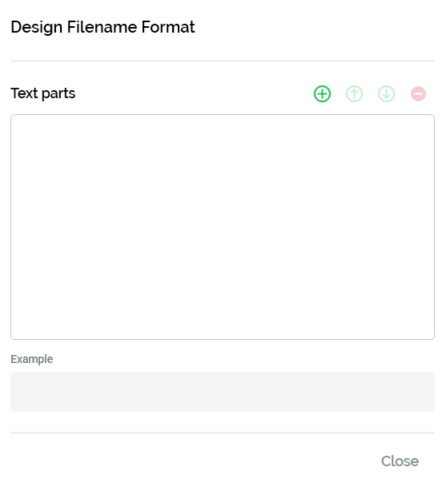Insert a filename part using the add icon
442x493 pixels.
322,94
